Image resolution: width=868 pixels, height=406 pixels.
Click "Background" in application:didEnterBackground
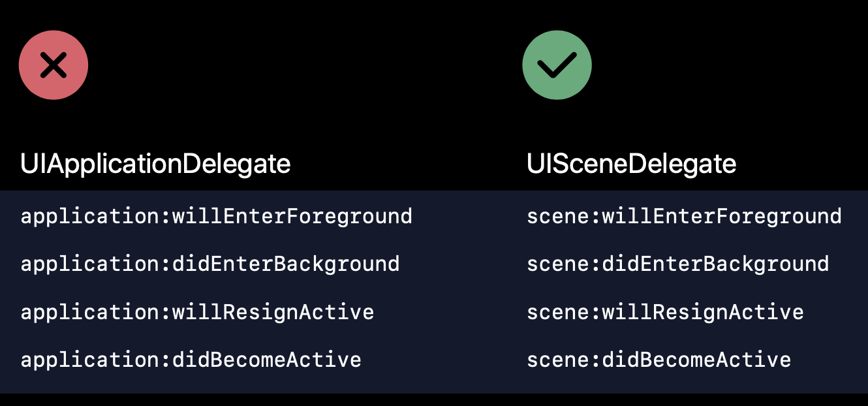(337, 264)
